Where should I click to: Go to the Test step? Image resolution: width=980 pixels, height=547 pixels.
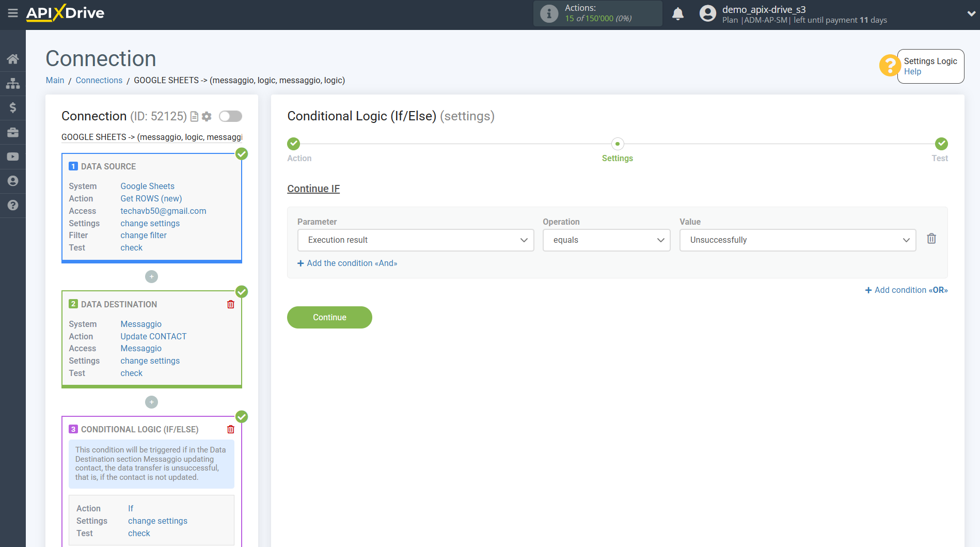click(x=941, y=144)
